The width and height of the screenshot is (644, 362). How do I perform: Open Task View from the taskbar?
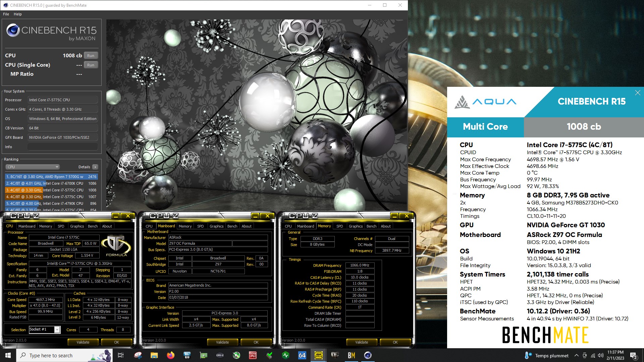pyautogui.click(x=121, y=355)
